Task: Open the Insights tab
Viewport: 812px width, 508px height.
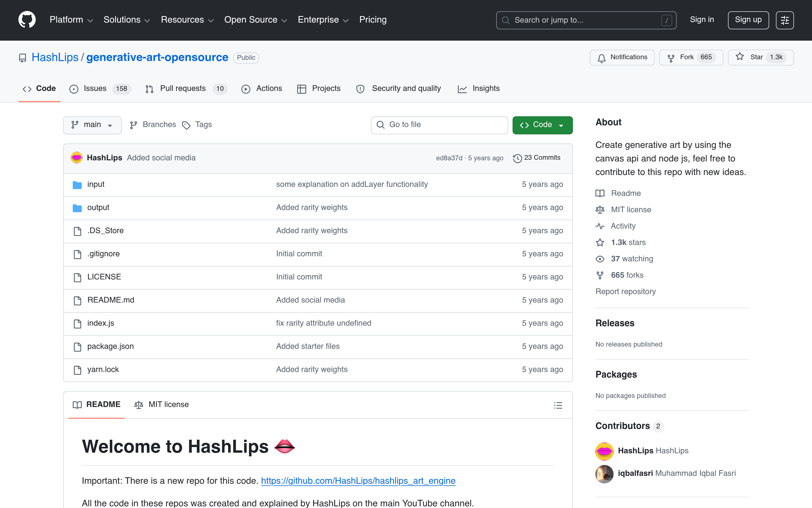Action: (x=478, y=89)
